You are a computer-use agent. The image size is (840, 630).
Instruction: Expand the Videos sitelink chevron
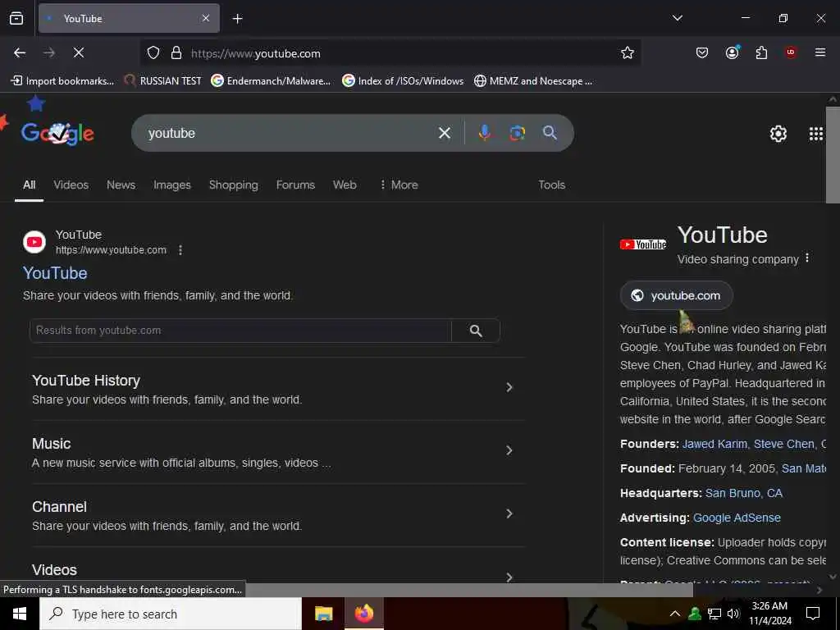coord(509,577)
